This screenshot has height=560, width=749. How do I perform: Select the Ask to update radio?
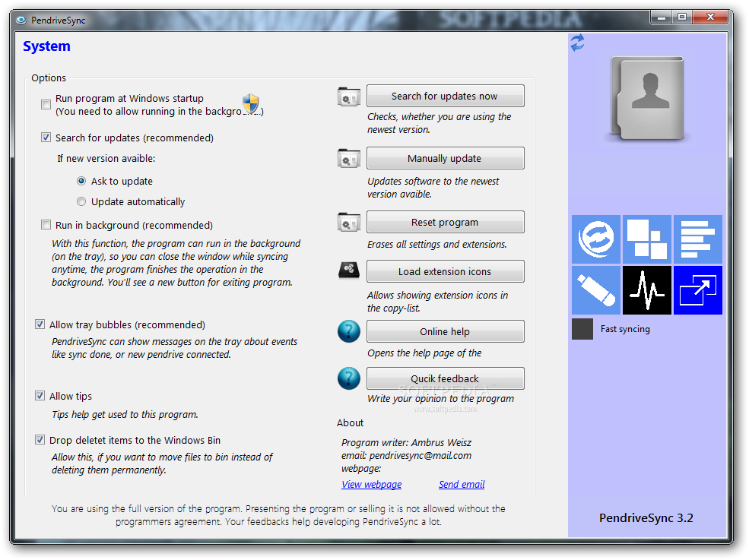(x=81, y=181)
